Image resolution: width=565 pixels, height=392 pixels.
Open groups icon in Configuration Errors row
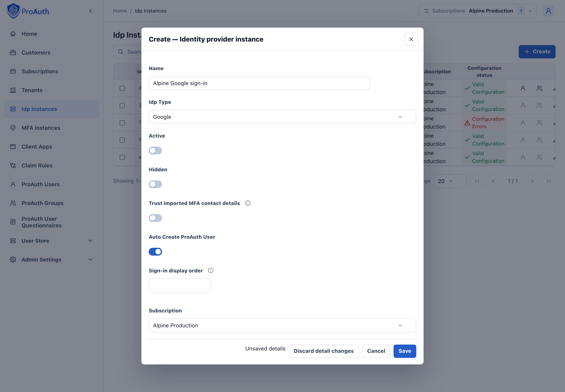click(539, 122)
